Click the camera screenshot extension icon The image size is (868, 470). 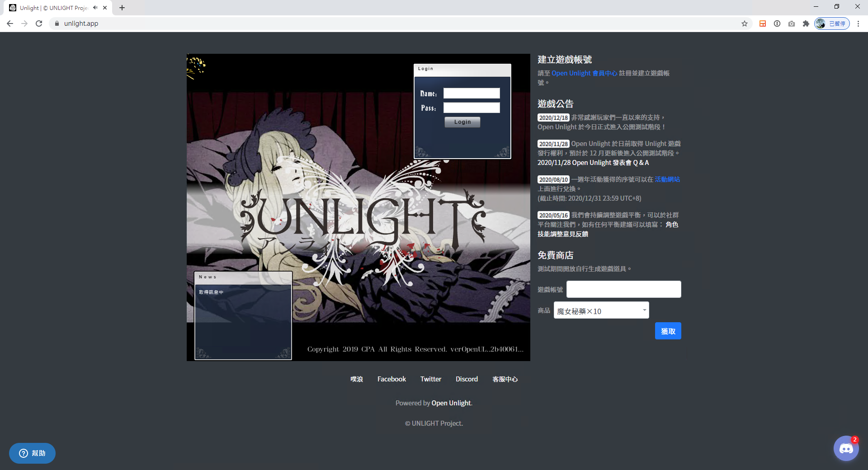point(792,23)
